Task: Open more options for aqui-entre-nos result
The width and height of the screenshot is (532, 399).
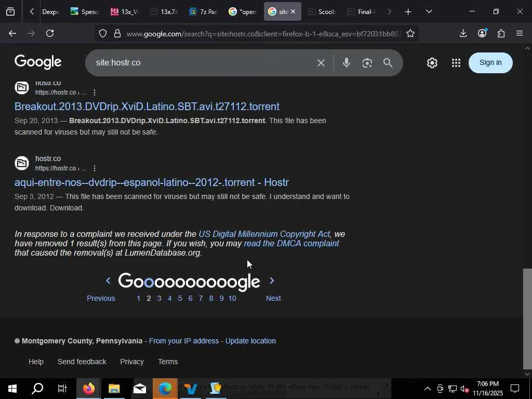Action: pyautogui.click(x=95, y=168)
